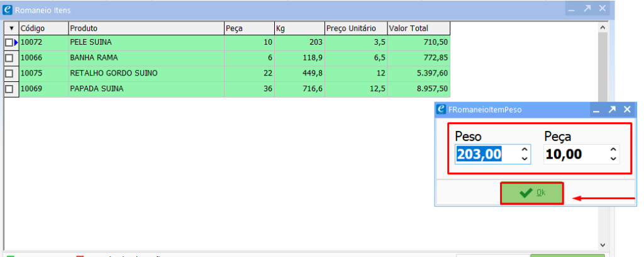This screenshot has width=644, height=257.
Task: Click the Peça input field showing 10,00
Action: pos(575,154)
